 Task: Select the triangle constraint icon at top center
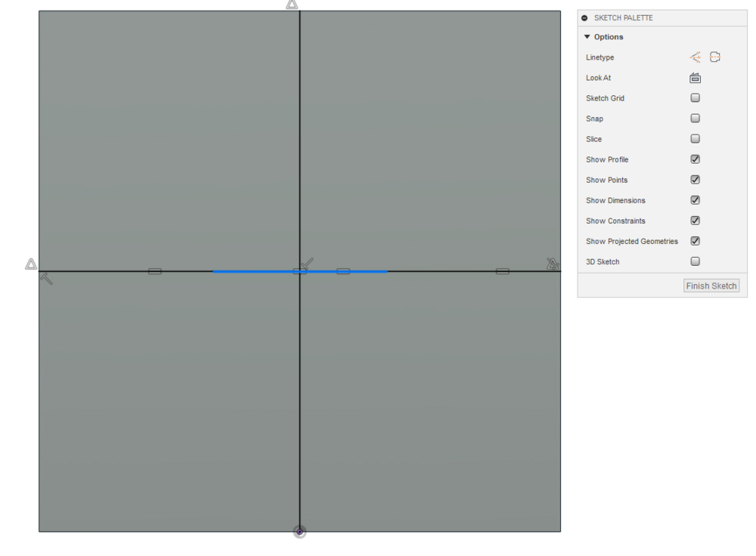coord(292,5)
